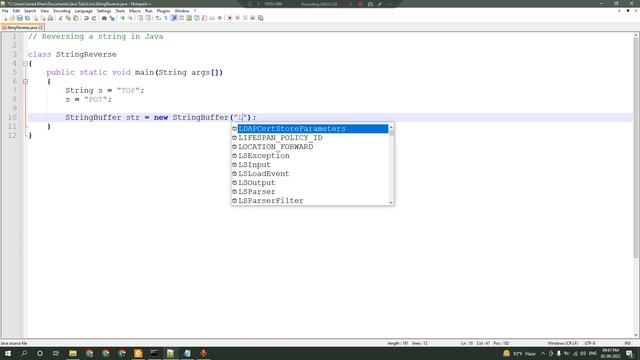Click the Zoom In toolbar icon
Viewport: 640px width, 360px height.
[x=122, y=18]
